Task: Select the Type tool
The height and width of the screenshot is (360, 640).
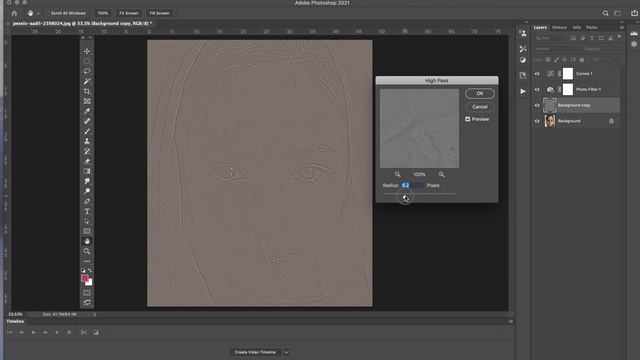Action: (x=87, y=211)
